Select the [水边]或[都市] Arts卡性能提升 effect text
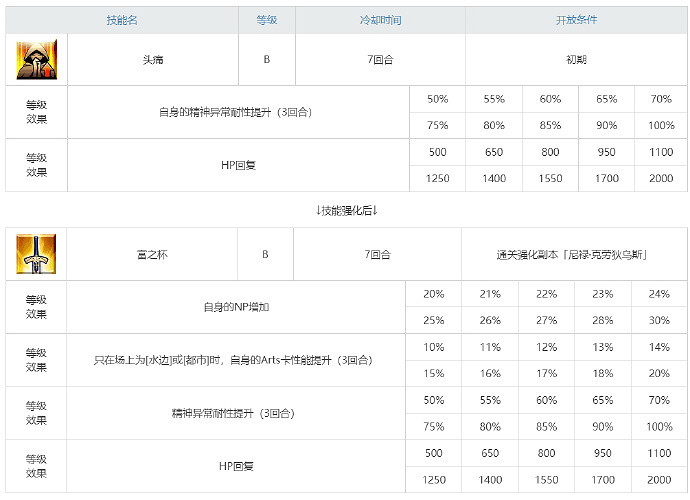 [233, 360]
